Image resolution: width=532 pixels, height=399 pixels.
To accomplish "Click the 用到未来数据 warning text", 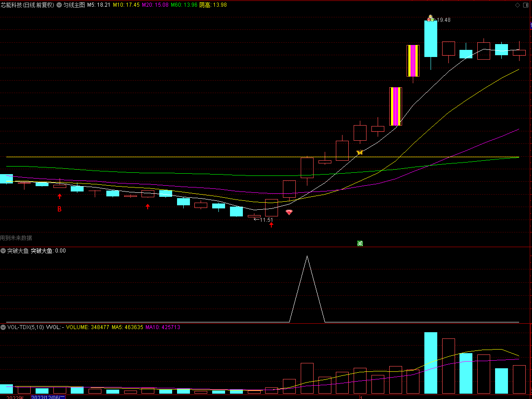I will pyautogui.click(x=16, y=238).
